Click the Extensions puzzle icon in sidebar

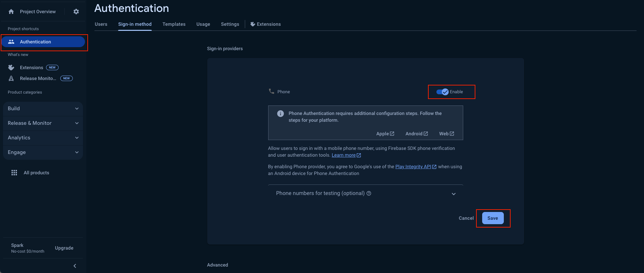(11, 67)
